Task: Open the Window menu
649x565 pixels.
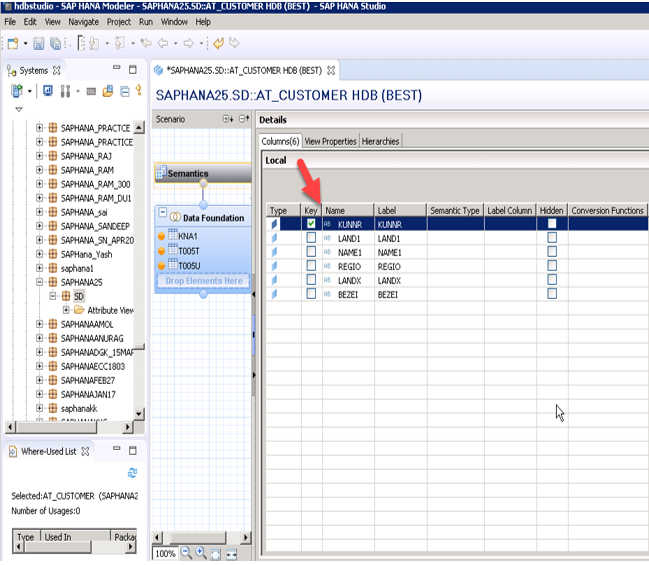Action: coord(174,22)
